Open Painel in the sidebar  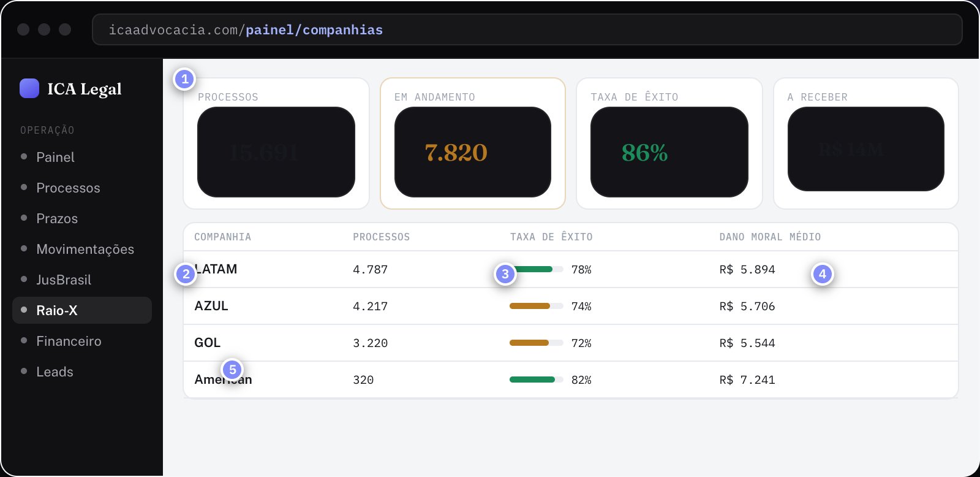[82, 157]
